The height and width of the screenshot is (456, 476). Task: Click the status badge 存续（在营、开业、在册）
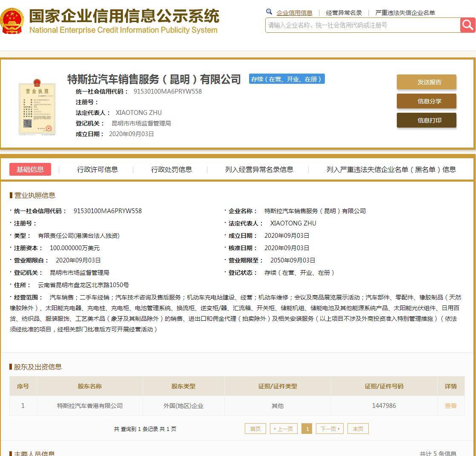[x=287, y=79]
